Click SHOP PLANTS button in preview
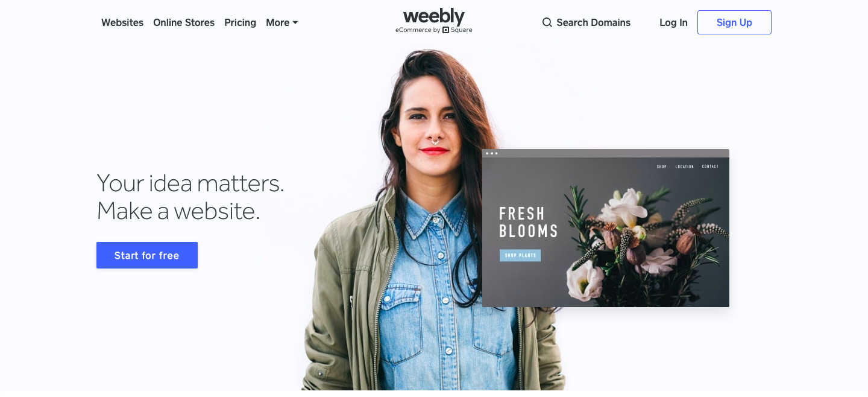Image resolution: width=868 pixels, height=397 pixels. (x=520, y=255)
